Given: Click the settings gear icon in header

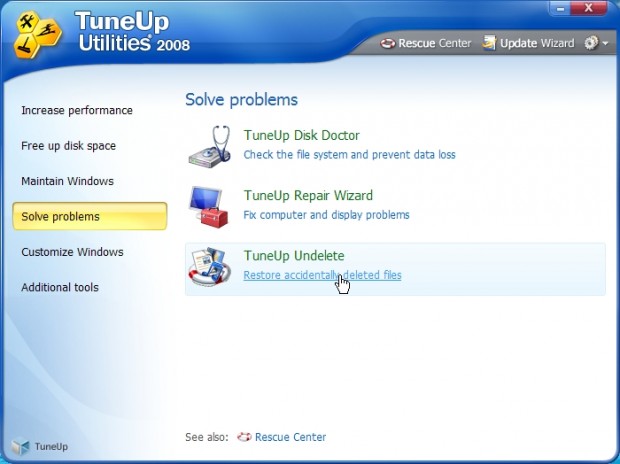Looking at the screenshot, I should pos(592,43).
